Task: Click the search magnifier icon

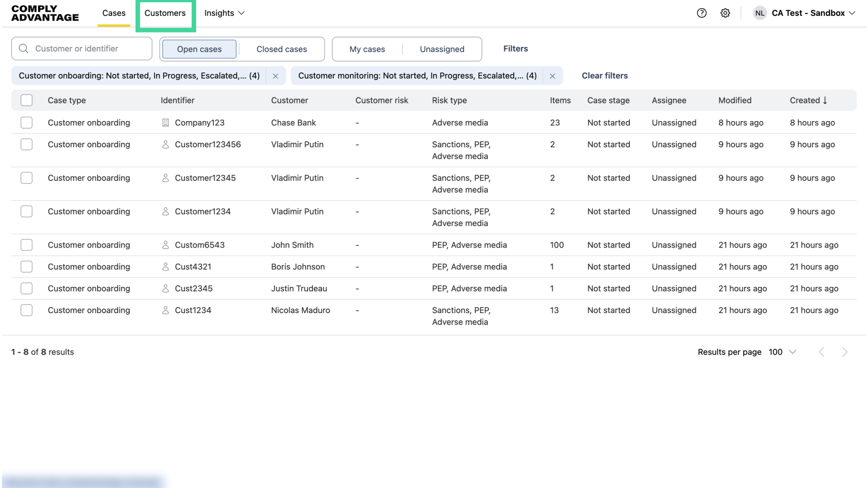Action: click(x=24, y=49)
